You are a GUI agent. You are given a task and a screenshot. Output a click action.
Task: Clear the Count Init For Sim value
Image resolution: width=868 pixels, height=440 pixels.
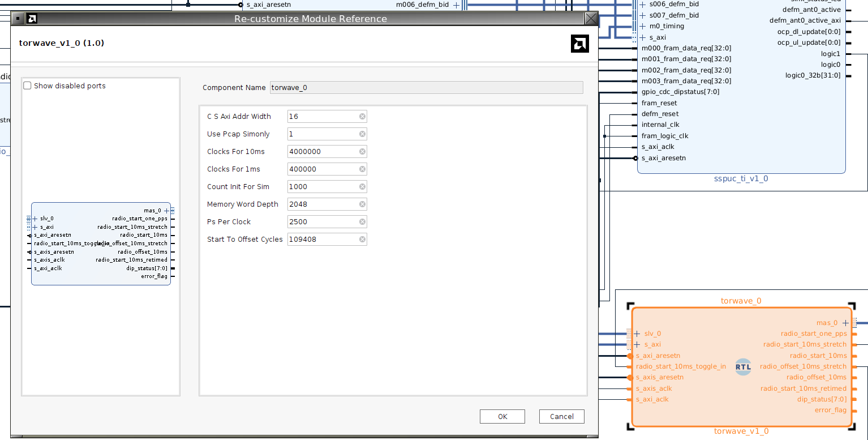pos(362,186)
